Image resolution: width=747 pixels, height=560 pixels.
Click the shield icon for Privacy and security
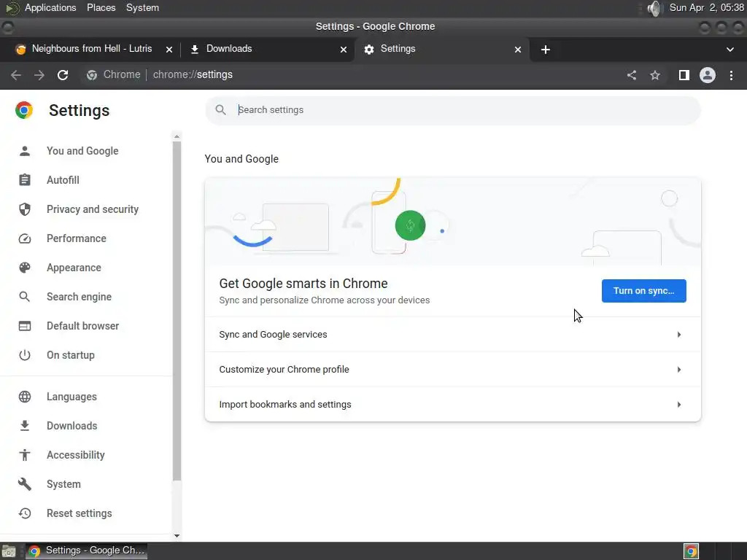pos(25,209)
